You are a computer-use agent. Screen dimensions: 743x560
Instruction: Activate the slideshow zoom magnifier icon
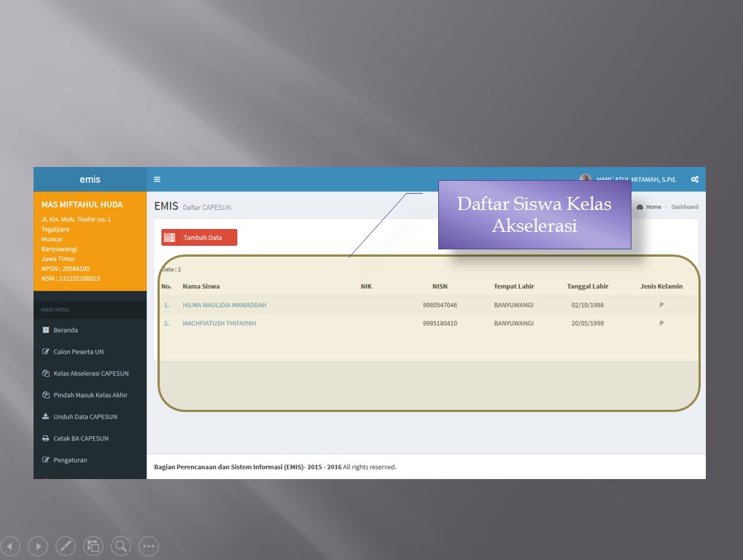(121, 546)
